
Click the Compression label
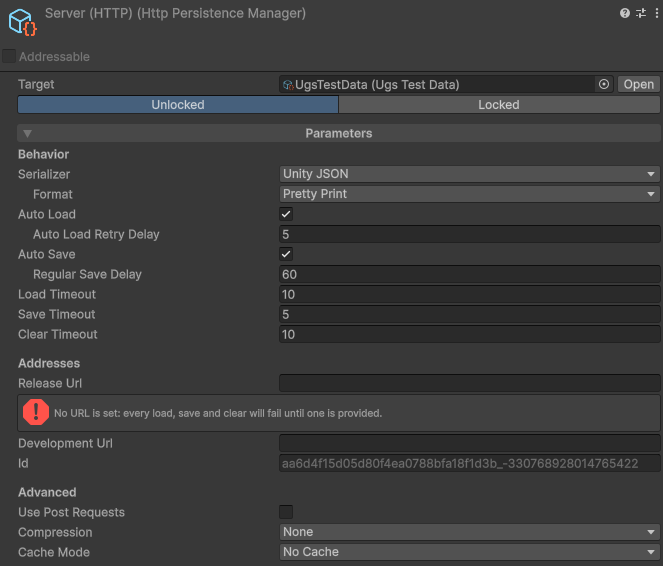[55, 532]
